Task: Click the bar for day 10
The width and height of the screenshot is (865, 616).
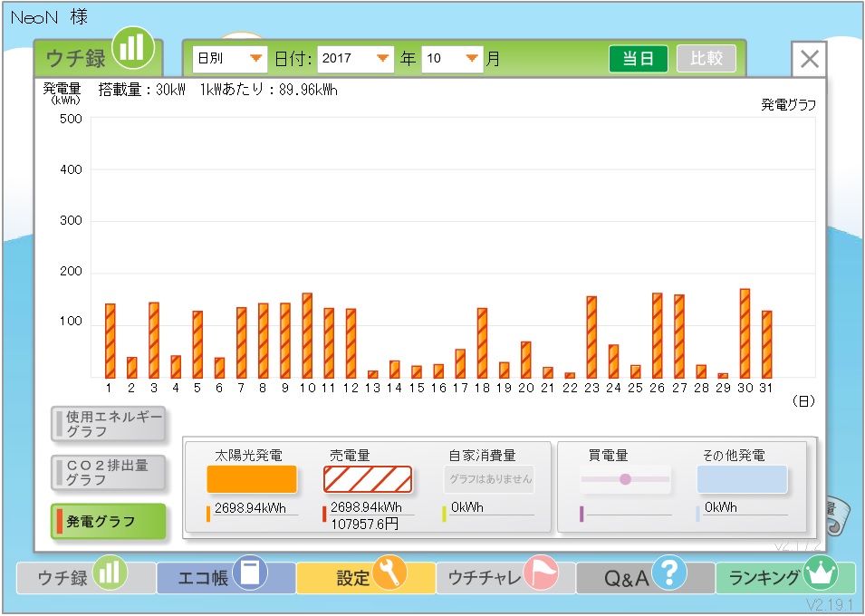Action: click(x=307, y=335)
